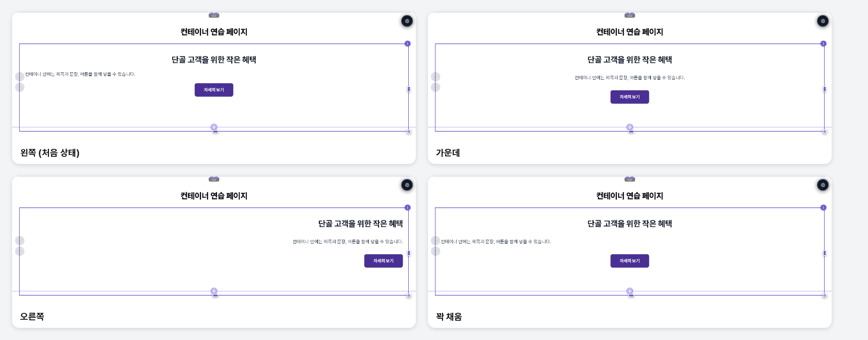Click 자세히 보기 button in 오른쪽 panel
Image resolution: width=868 pixels, height=340 pixels.
[x=384, y=261]
